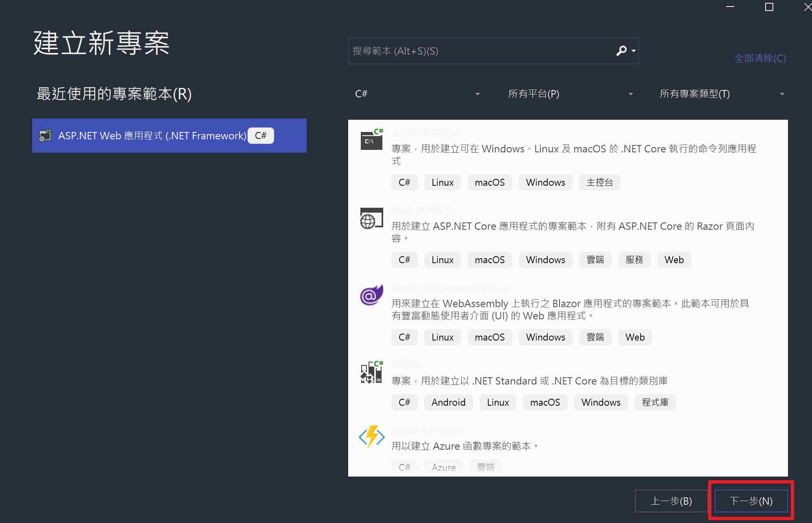The height and width of the screenshot is (523, 812).
Task: Click the 全部清除(C) link
Action: tap(759, 58)
